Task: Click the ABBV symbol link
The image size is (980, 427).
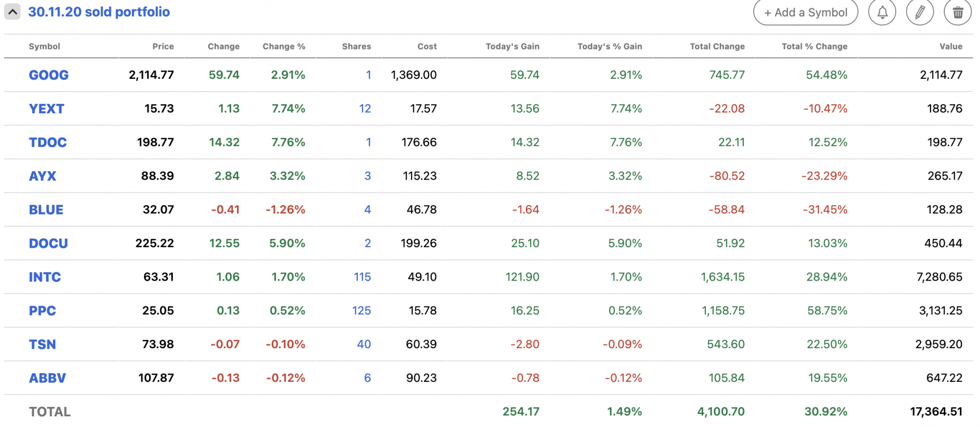Action: point(47,378)
